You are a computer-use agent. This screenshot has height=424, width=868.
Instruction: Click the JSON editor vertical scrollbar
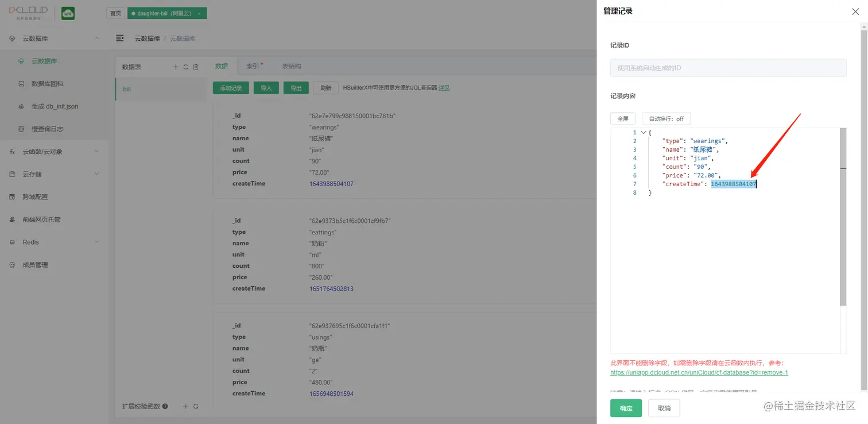click(843, 217)
